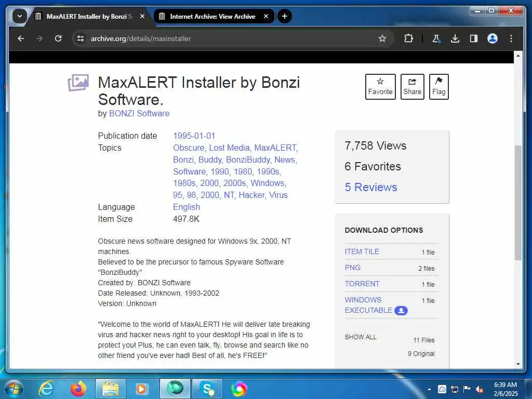The height and width of the screenshot is (399, 532).
Task: Open the Obscure topic link
Action: point(189,148)
